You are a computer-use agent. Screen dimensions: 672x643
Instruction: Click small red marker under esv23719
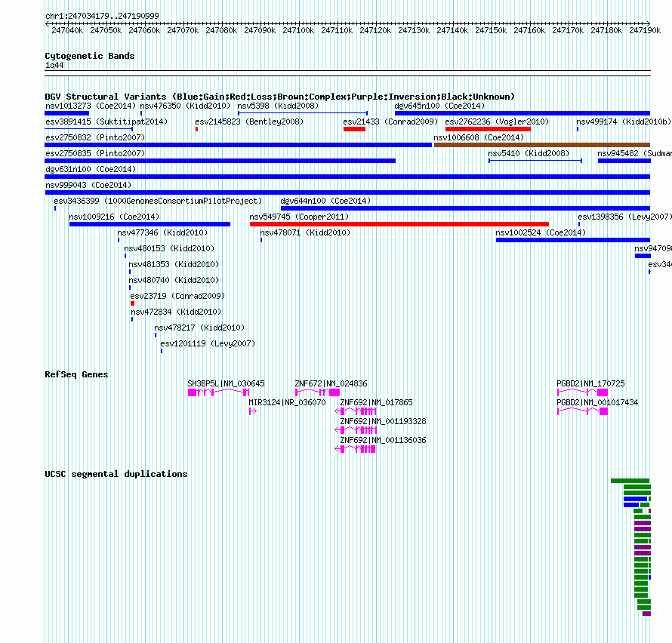[x=132, y=303]
